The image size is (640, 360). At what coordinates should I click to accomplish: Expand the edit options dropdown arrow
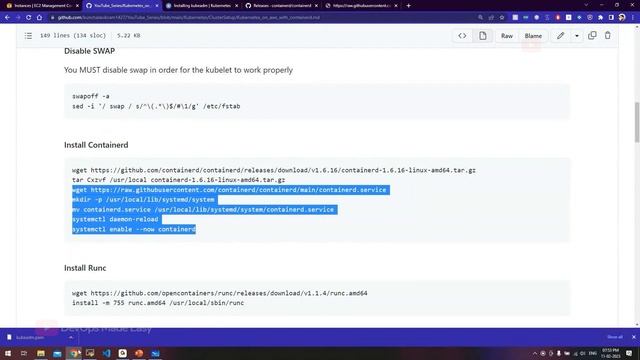577,36
